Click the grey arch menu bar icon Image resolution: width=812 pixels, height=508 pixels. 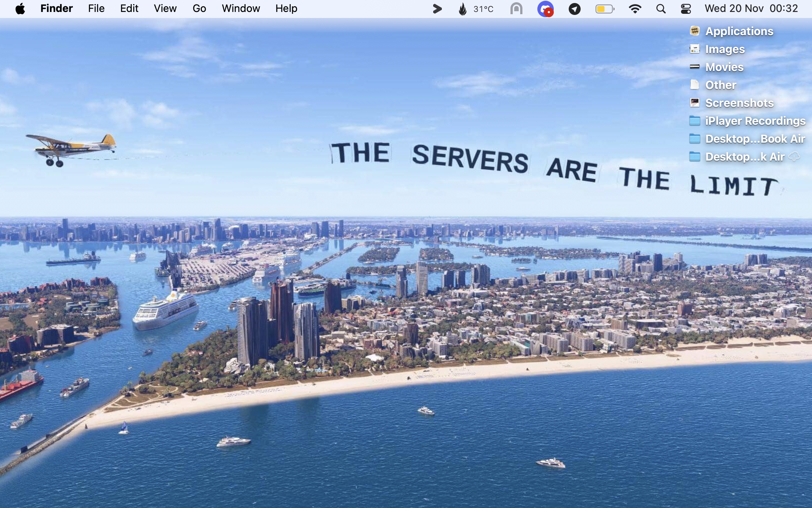tap(516, 9)
